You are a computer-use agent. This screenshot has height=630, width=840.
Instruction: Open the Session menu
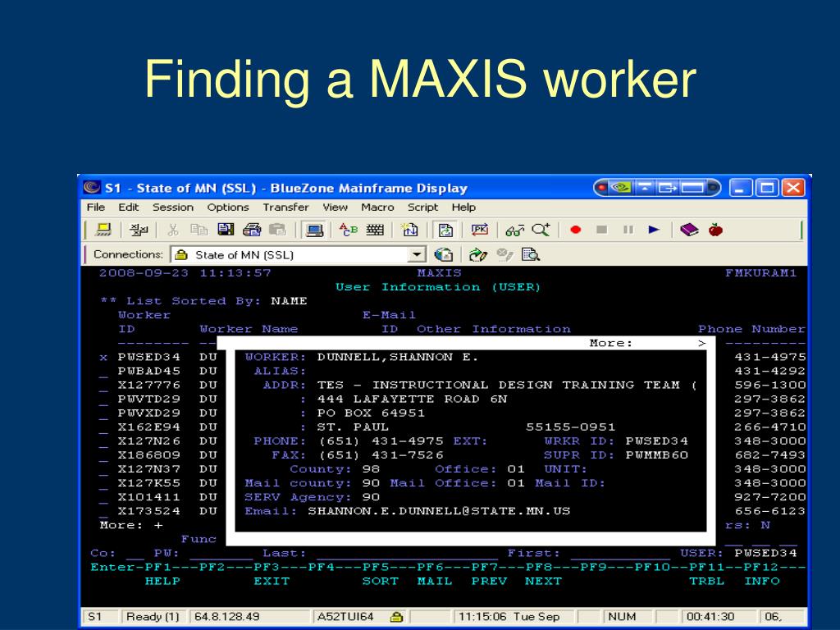(x=173, y=208)
